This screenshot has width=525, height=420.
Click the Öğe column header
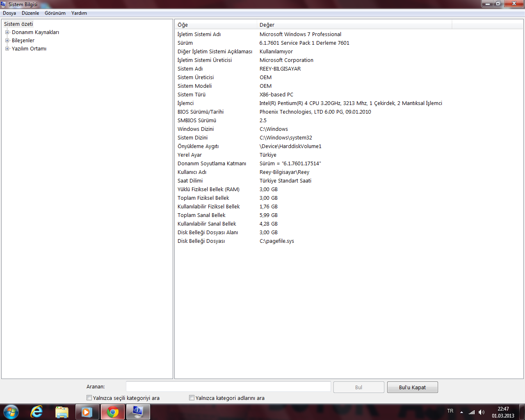pyautogui.click(x=216, y=25)
